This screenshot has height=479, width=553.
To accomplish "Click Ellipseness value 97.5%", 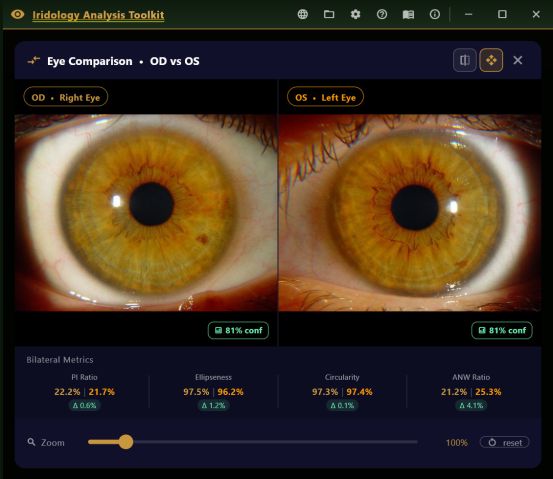I will coord(196,392).
